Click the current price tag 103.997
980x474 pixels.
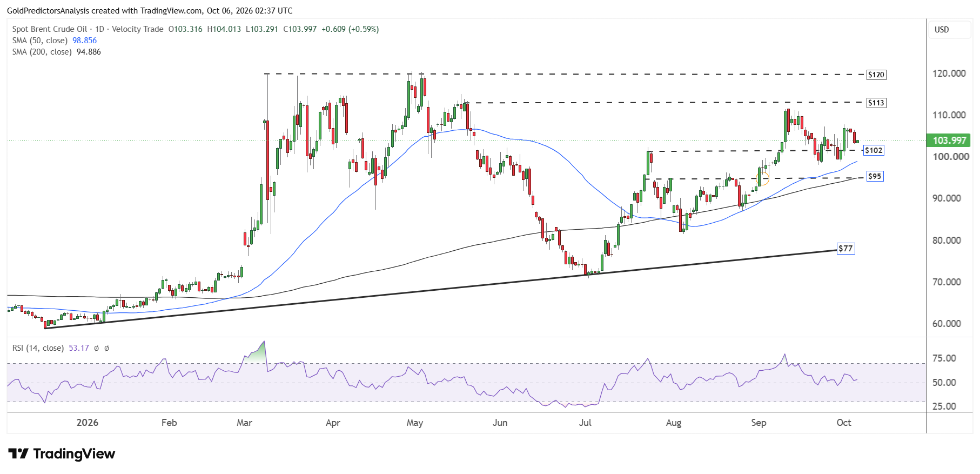949,141
